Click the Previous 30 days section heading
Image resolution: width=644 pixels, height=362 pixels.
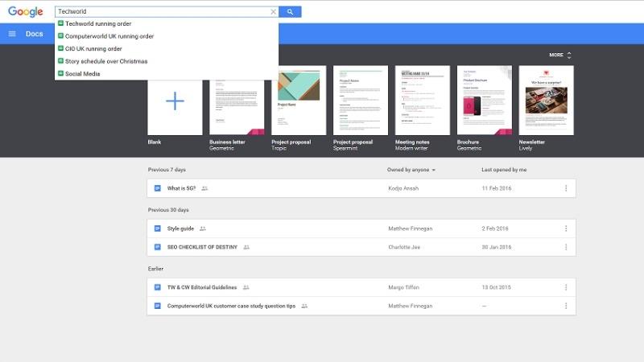168,210
